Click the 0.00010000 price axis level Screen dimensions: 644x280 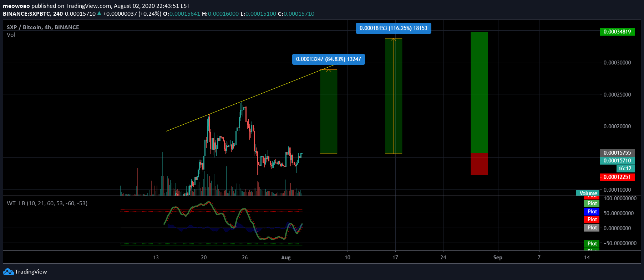[617, 190]
